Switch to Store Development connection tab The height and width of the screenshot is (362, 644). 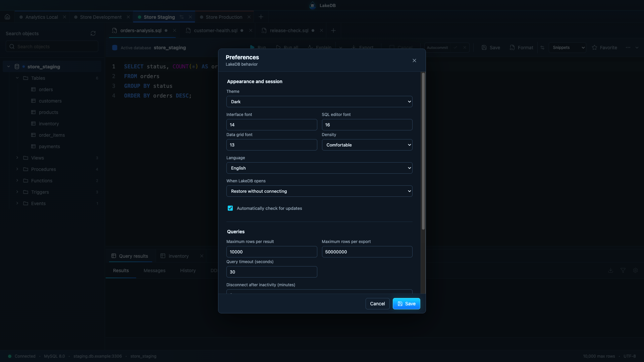pos(100,17)
